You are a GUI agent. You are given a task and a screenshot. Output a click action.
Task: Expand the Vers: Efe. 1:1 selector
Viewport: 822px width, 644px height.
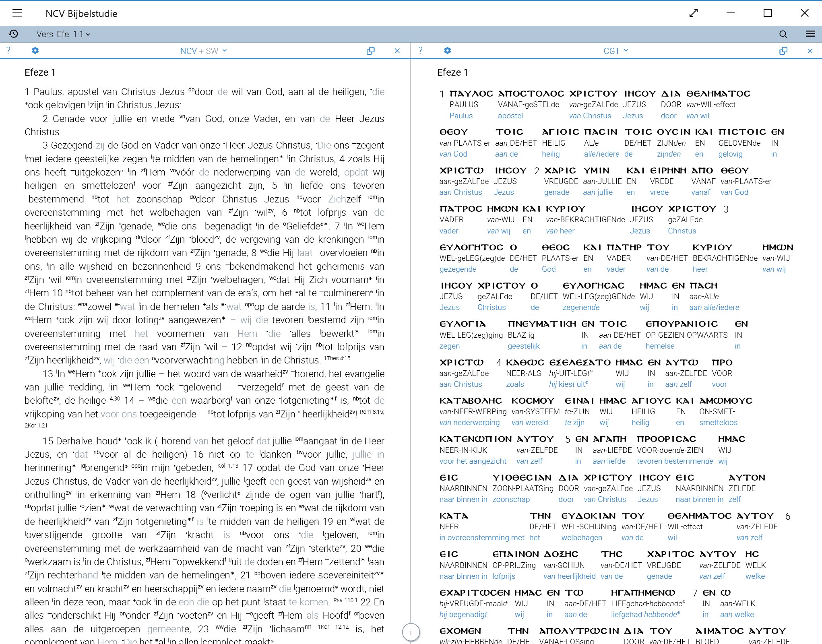coord(63,34)
